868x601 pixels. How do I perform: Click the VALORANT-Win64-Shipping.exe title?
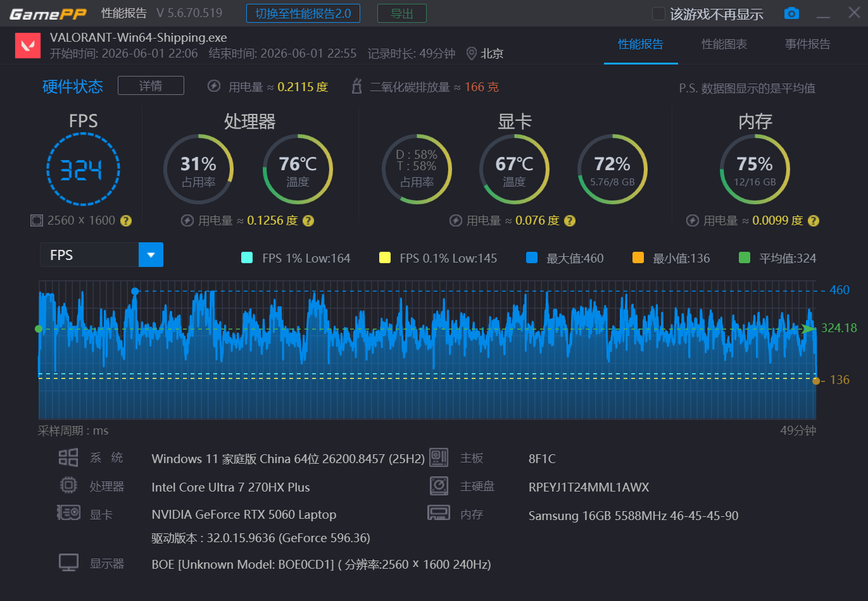click(139, 37)
